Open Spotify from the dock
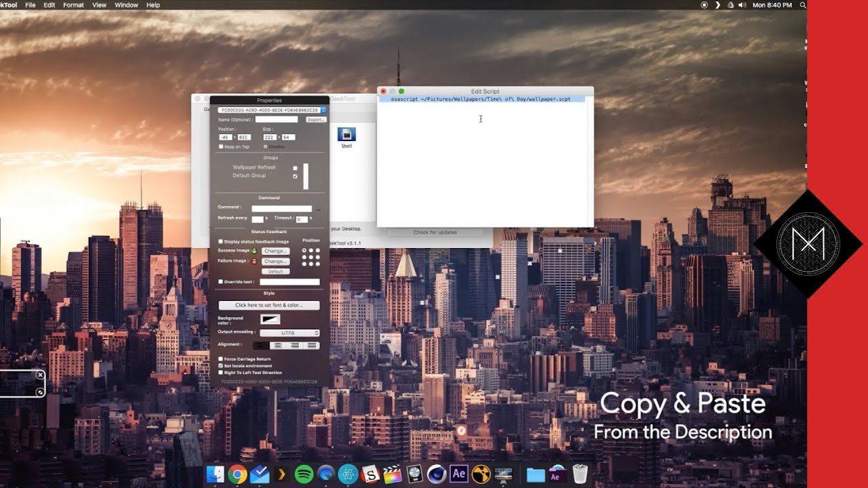 point(304,474)
